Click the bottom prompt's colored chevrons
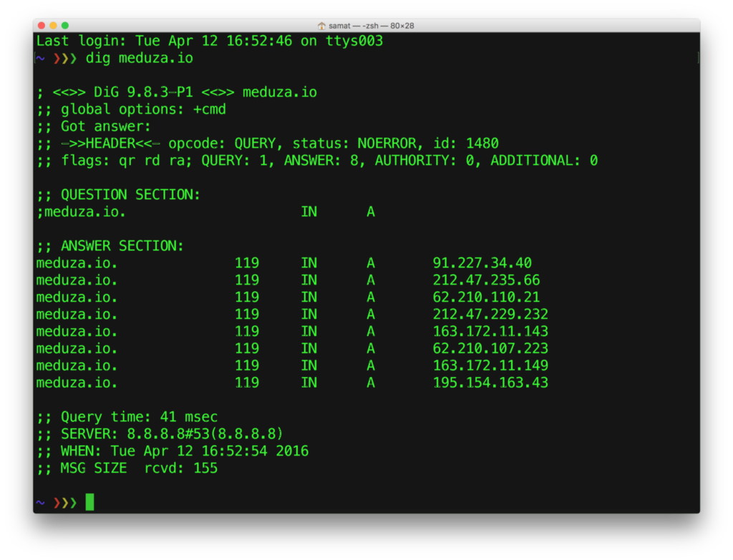Viewport: 733px width, 560px height. [x=65, y=503]
